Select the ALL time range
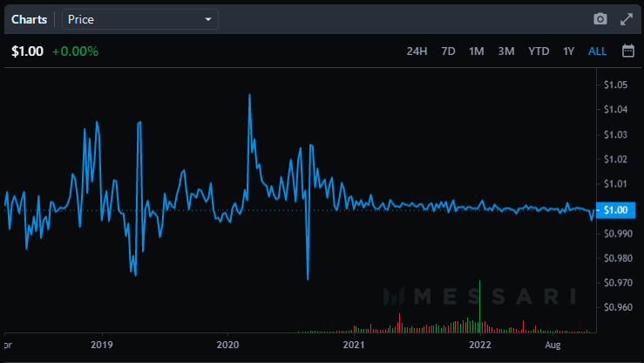 pos(597,51)
